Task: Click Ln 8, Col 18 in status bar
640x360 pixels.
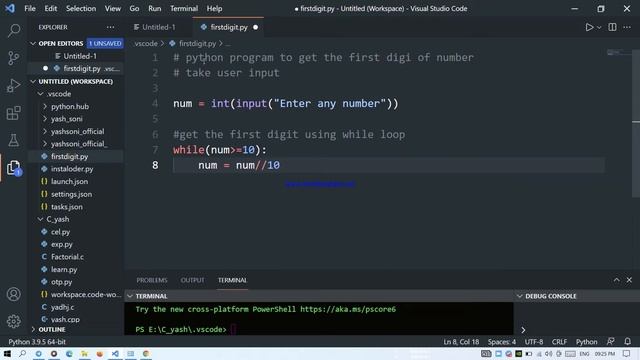Action: (461, 342)
